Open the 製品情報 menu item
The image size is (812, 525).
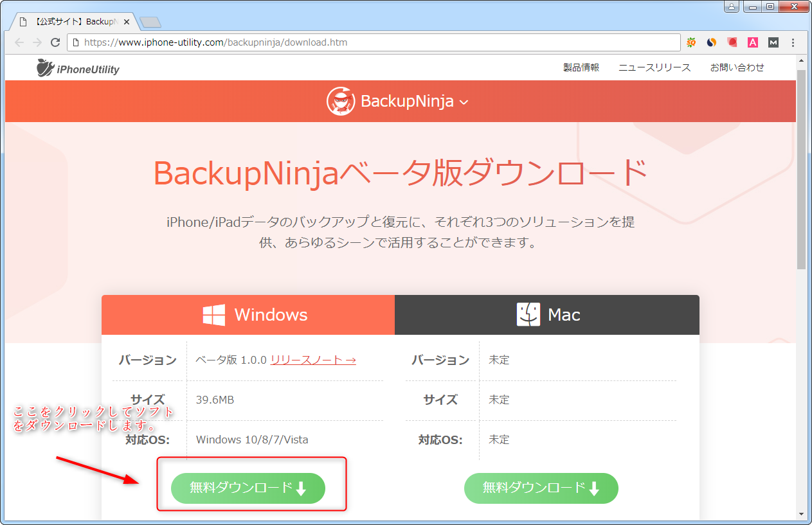pos(581,67)
